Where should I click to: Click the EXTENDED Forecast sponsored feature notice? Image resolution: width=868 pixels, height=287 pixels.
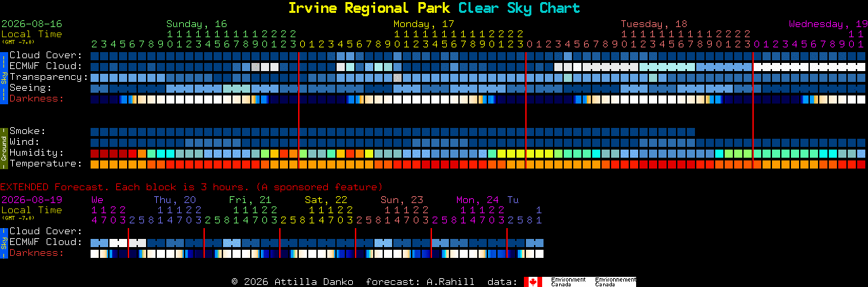click(191, 187)
